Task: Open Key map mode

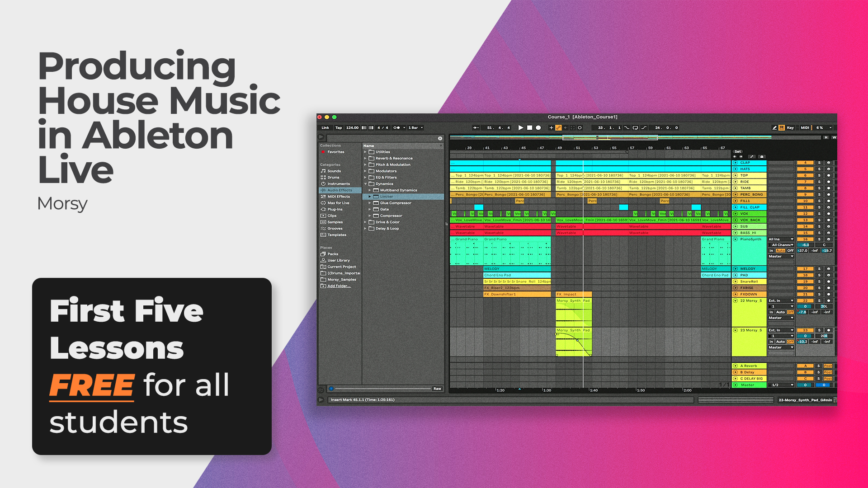Action: pos(790,128)
